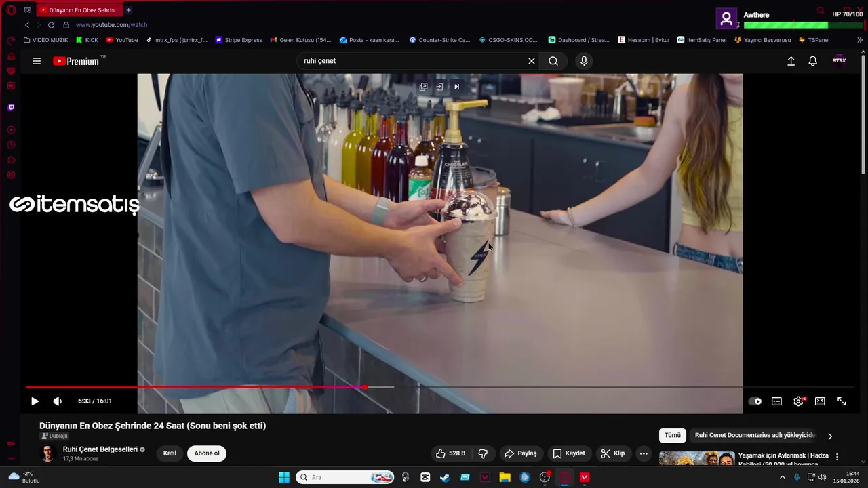Click the address bar URL www.youtube.com/watch

(111, 25)
